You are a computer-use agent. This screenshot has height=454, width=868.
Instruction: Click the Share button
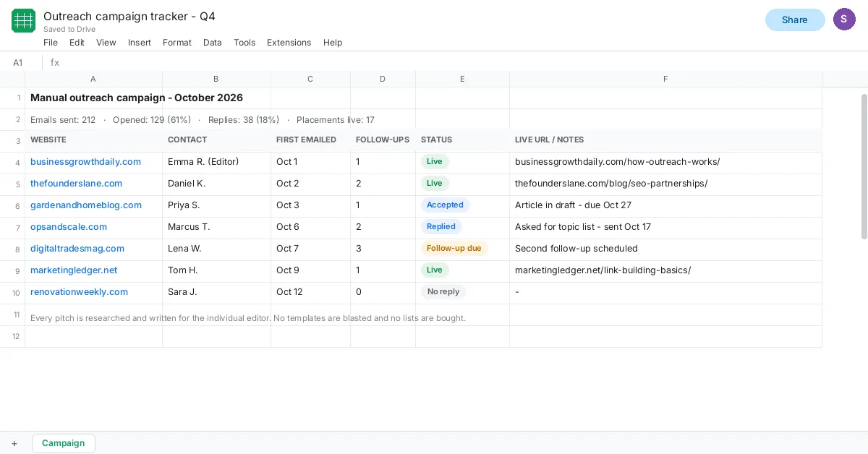(795, 20)
